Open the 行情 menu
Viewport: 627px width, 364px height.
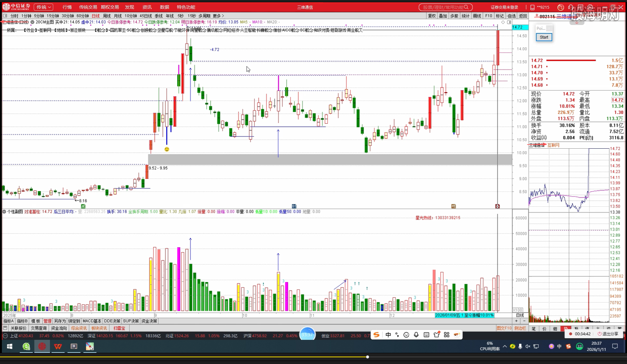(67, 7)
